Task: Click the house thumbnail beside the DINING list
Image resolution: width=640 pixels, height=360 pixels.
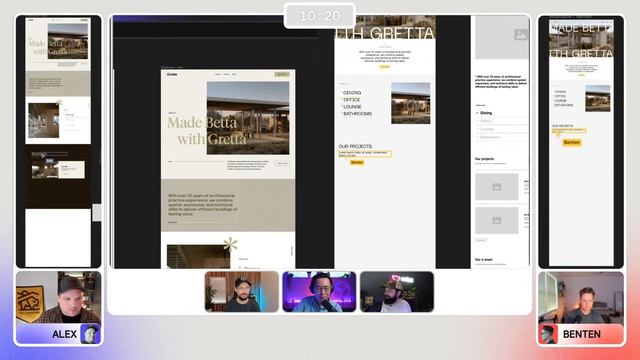Action: point(411,103)
